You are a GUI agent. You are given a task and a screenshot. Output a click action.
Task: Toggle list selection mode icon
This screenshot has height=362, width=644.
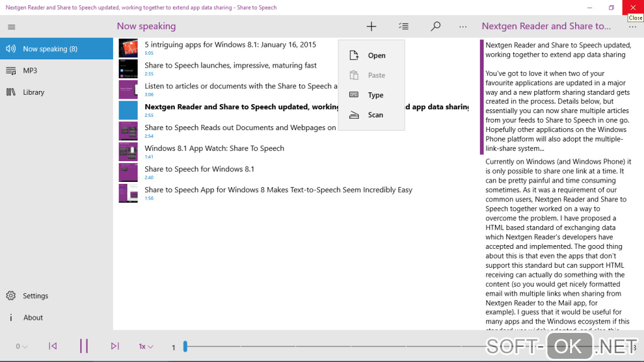click(403, 27)
